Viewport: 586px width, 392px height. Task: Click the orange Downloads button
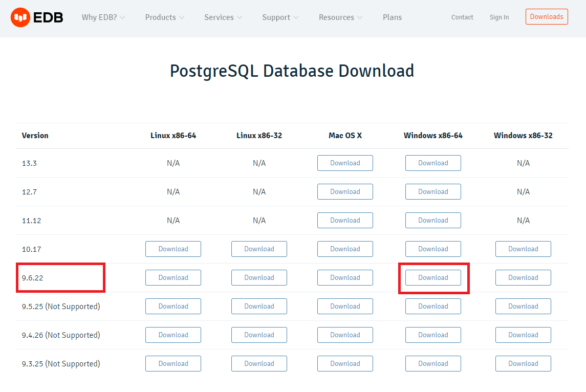[x=547, y=17]
